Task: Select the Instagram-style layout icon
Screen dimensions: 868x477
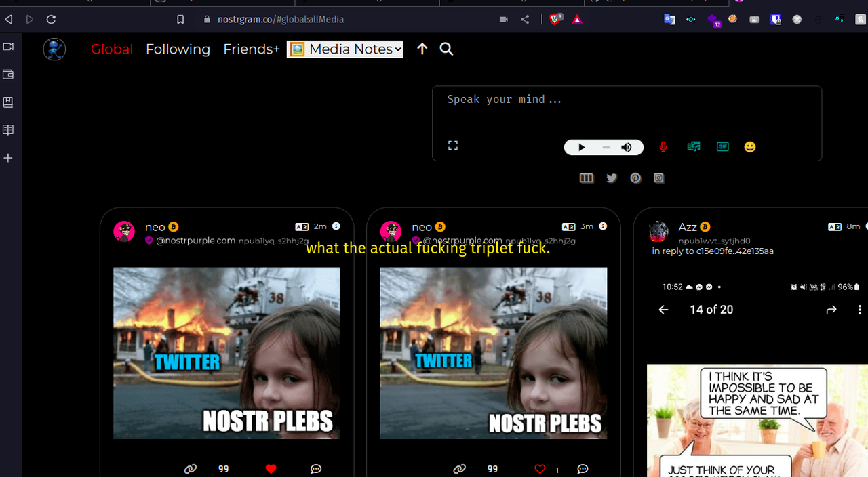Action: click(658, 178)
